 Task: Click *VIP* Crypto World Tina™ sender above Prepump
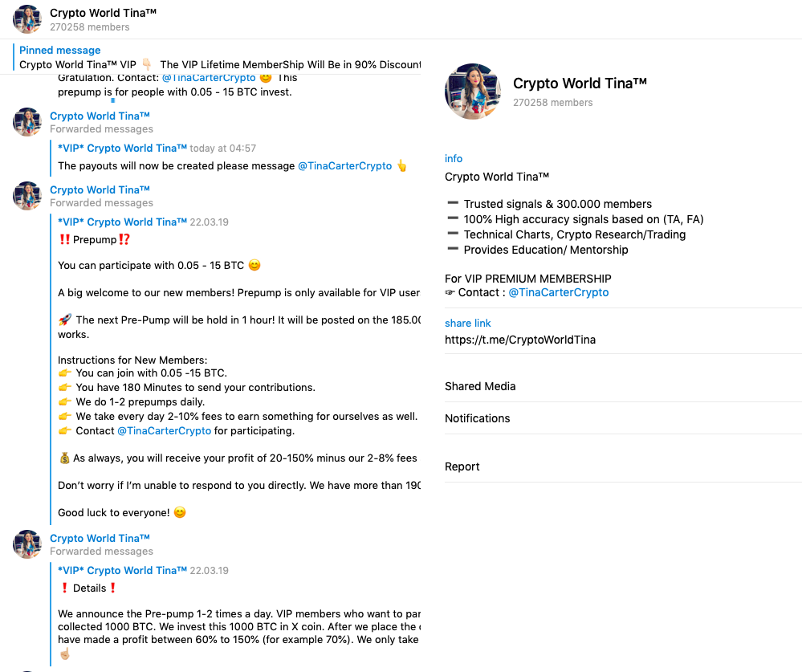pyautogui.click(x=122, y=222)
